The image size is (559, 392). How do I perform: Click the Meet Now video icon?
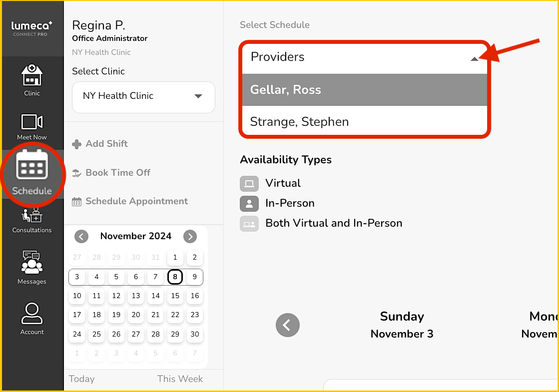point(32,122)
